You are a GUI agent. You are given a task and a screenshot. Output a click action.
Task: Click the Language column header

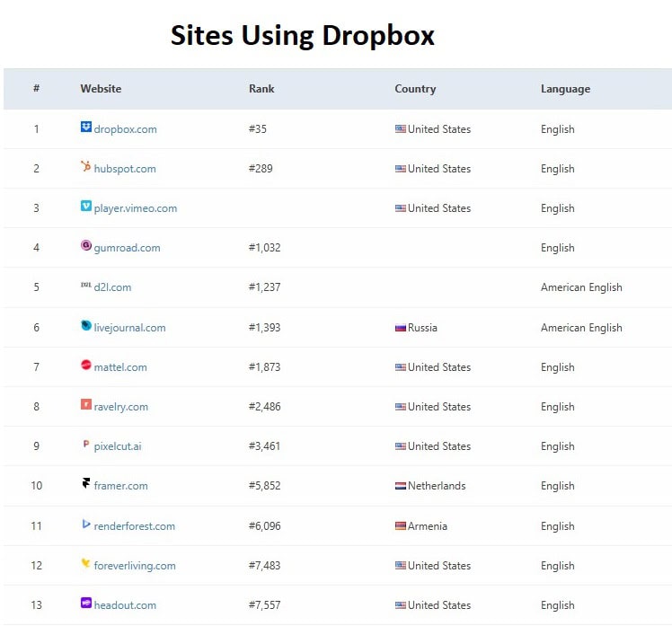click(565, 89)
